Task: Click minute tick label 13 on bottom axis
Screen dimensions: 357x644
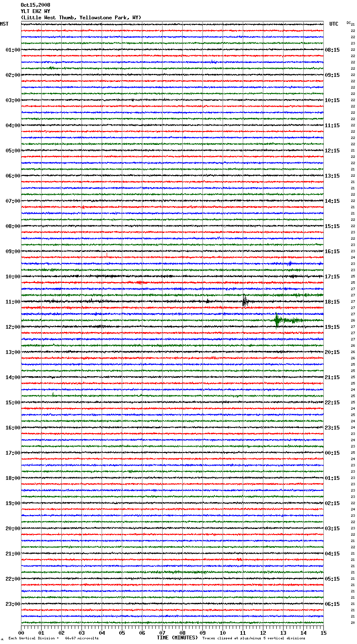Action: [x=283, y=633]
